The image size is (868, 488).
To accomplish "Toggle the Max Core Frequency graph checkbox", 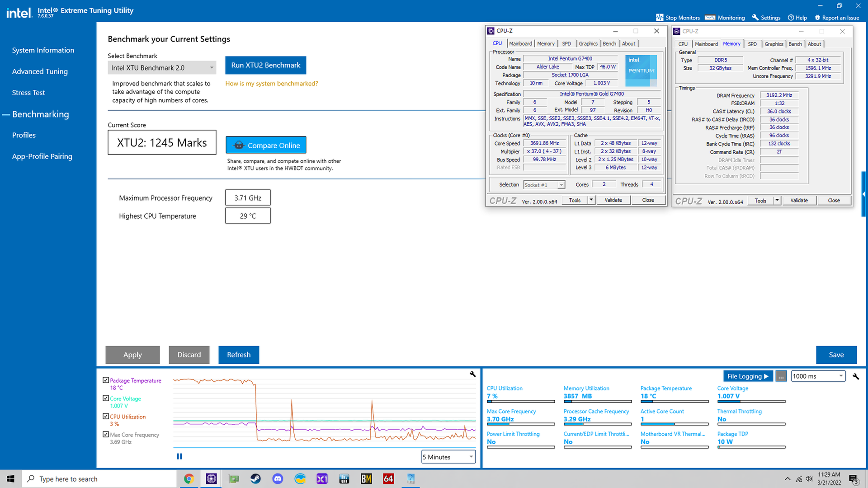I will point(106,434).
